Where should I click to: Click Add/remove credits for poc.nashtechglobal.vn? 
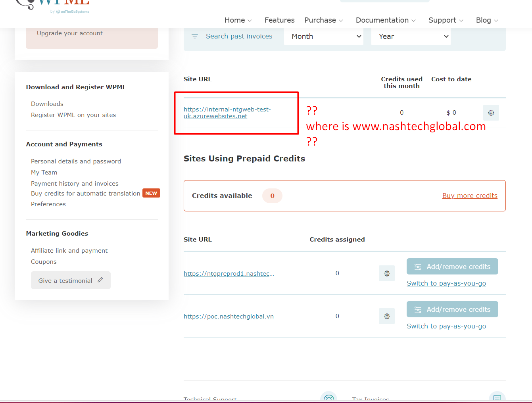[x=452, y=309]
